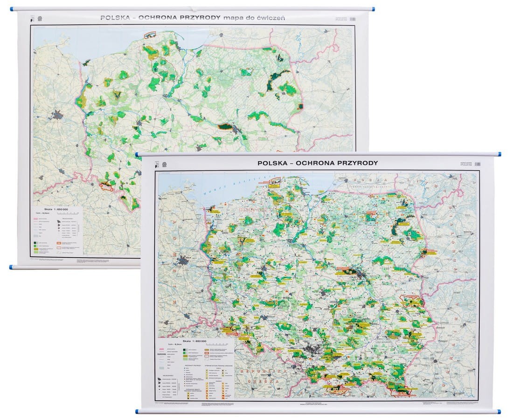This screenshot has height=420, width=513.
Task: Click "mapa do ćwiczeń" text on rear map title
Action: (254, 18)
